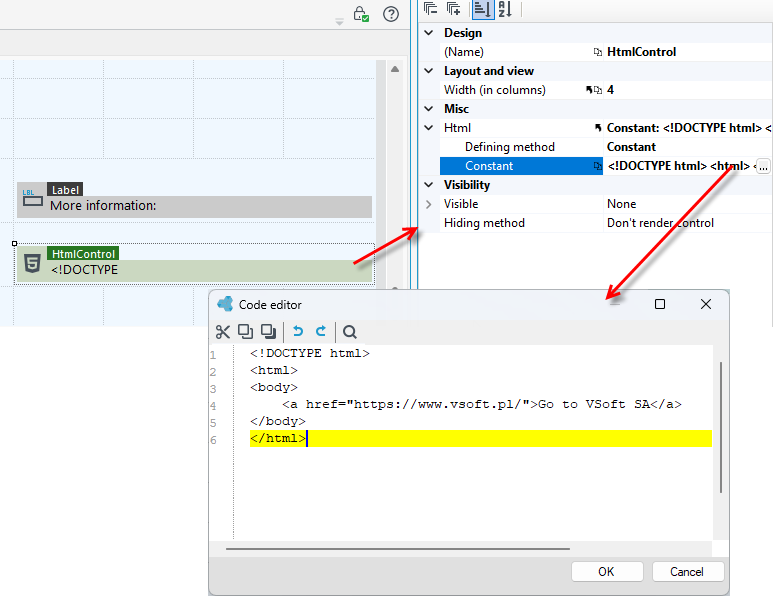Click the Cut scissors icon in Code editor

click(222, 332)
